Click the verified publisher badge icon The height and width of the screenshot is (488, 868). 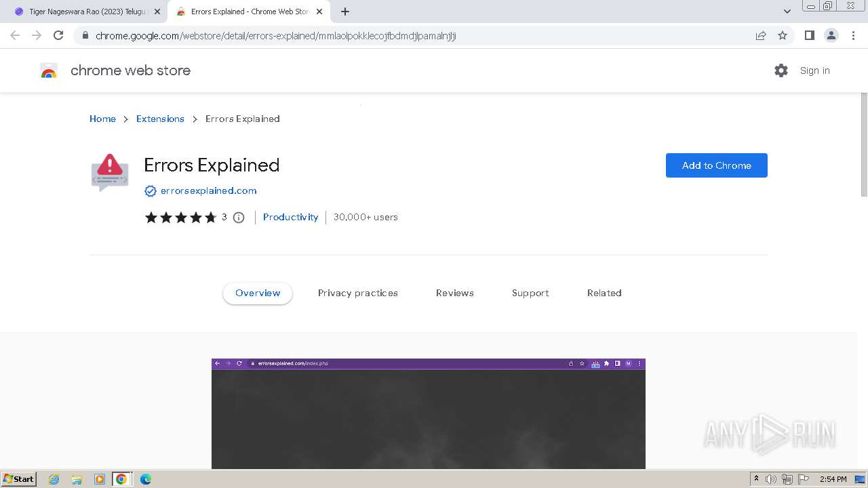(151, 191)
